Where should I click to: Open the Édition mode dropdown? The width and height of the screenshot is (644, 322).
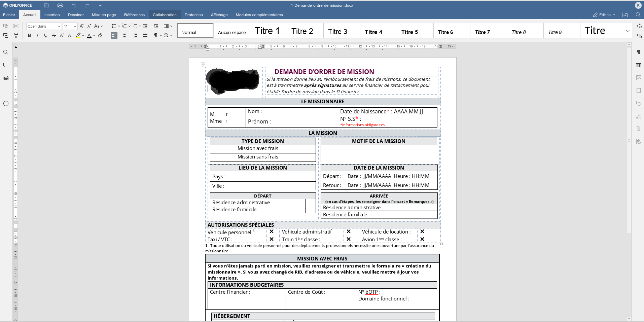pos(604,15)
